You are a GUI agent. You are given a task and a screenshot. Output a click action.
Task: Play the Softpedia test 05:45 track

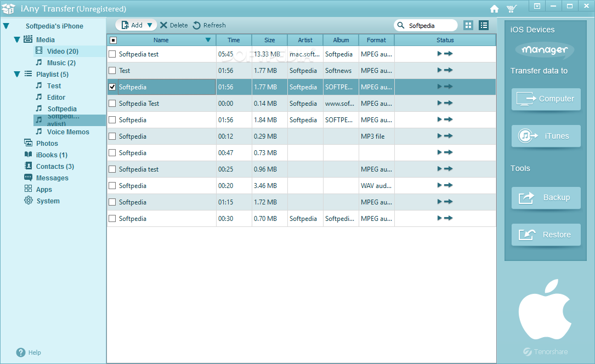coord(439,54)
